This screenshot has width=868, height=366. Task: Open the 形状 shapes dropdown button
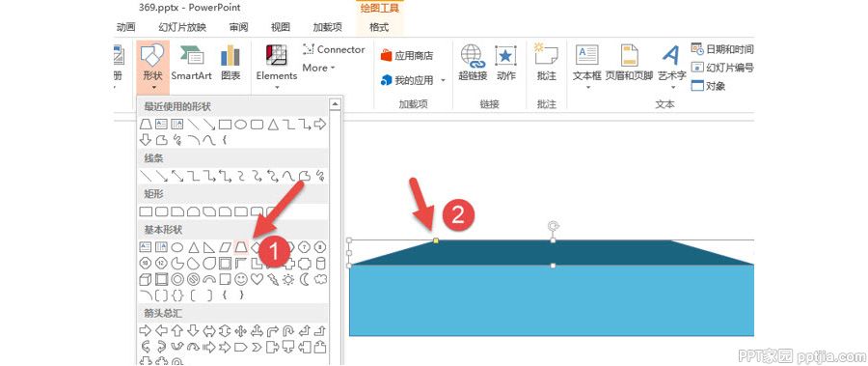[152, 67]
